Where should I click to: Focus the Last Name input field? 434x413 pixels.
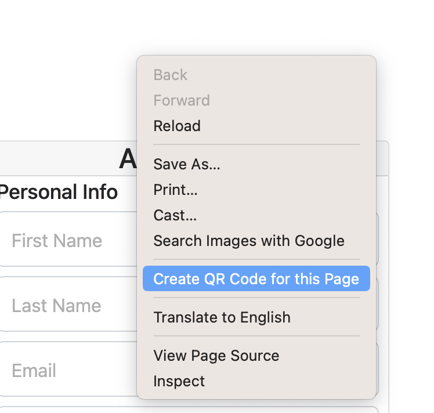coord(68,304)
